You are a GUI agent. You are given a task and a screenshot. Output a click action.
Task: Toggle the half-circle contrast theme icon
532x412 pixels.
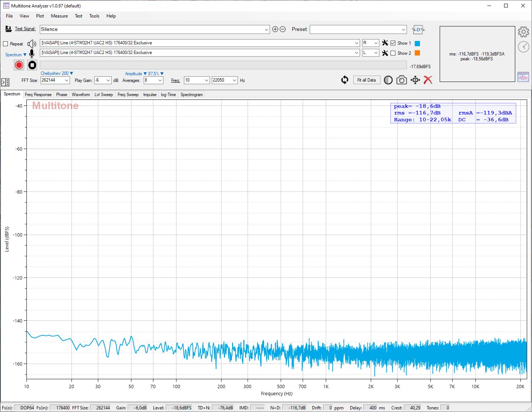(388, 80)
